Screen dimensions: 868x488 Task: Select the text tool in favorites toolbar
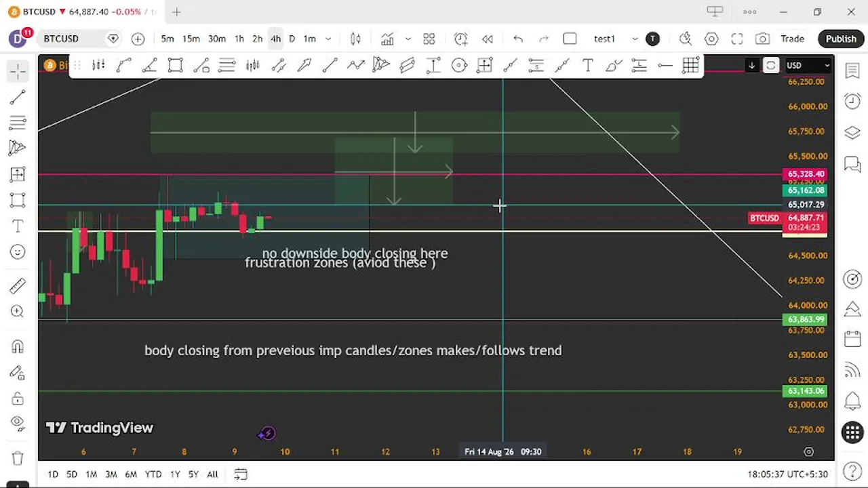[x=588, y=65]
